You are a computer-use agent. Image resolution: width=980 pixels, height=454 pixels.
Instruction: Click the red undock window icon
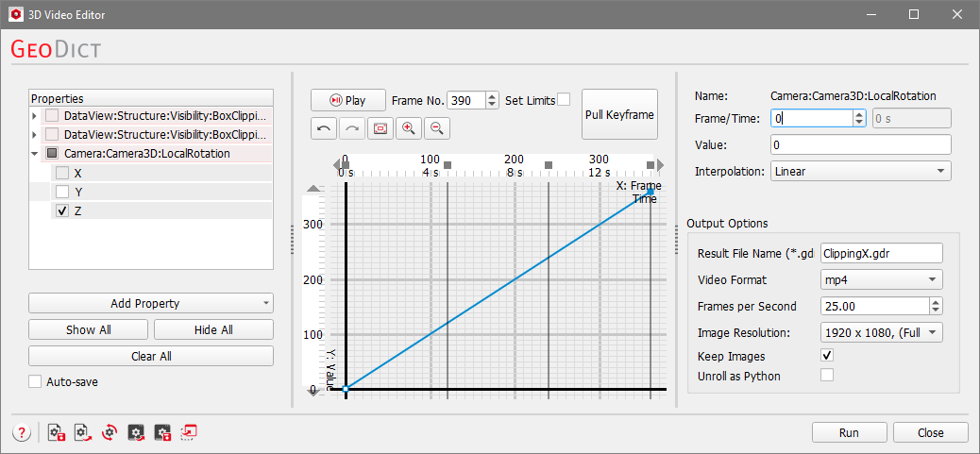[x=189, y=432]
